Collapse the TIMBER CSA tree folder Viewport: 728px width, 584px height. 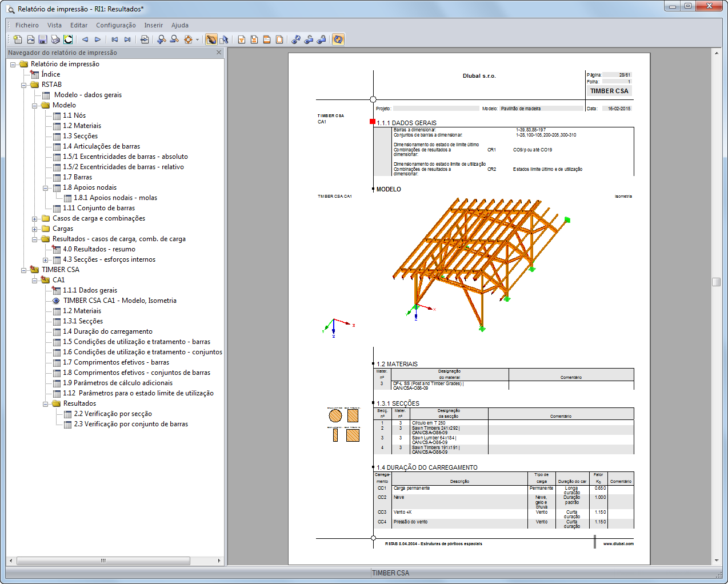point(24,270)
